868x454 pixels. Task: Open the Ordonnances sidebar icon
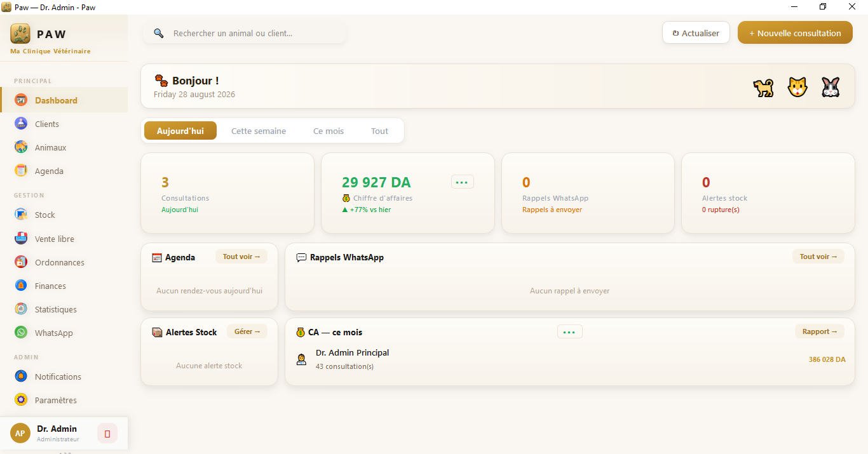[x=21, y=262]
